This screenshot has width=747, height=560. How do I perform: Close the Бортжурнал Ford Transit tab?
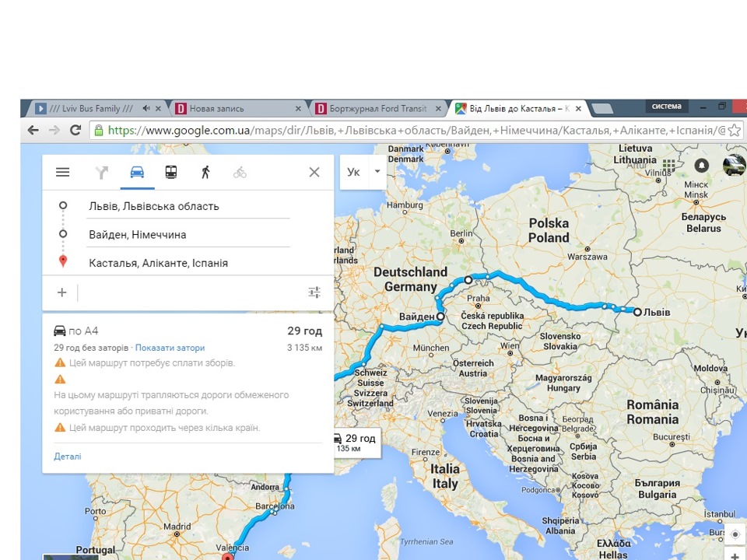(x=438, y=109)
